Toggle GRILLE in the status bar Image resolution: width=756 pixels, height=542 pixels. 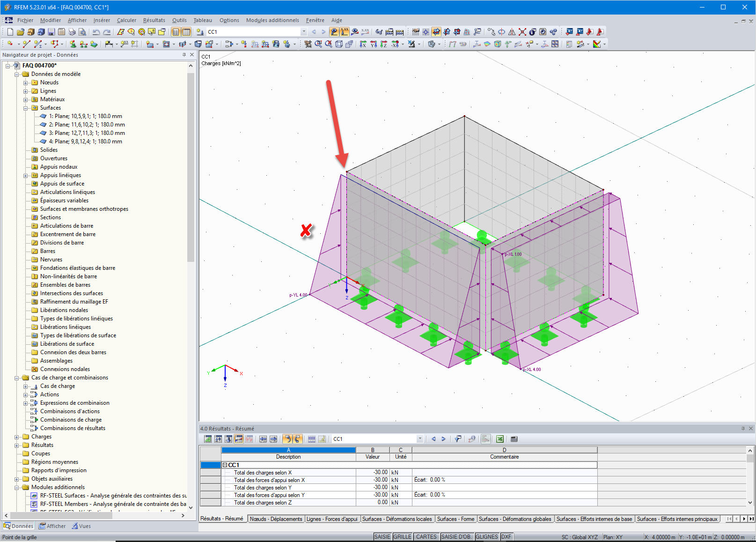click(x=403, y=537)
